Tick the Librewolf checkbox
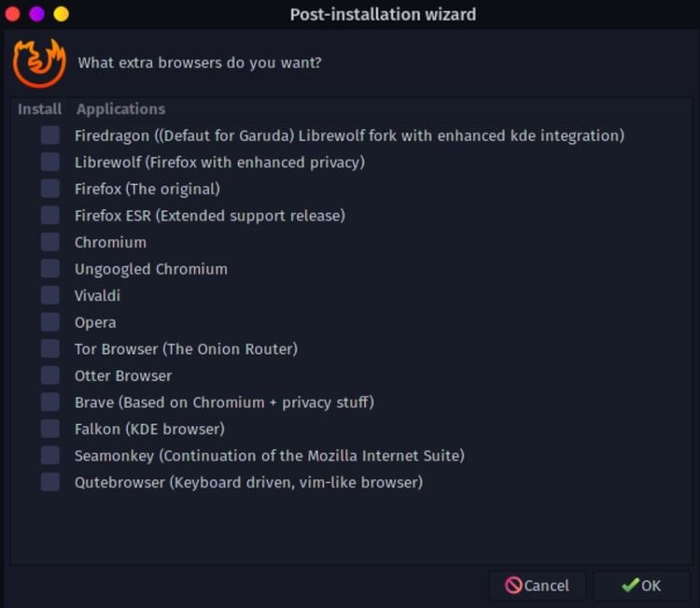700x608 pixels. pos(50,162)
